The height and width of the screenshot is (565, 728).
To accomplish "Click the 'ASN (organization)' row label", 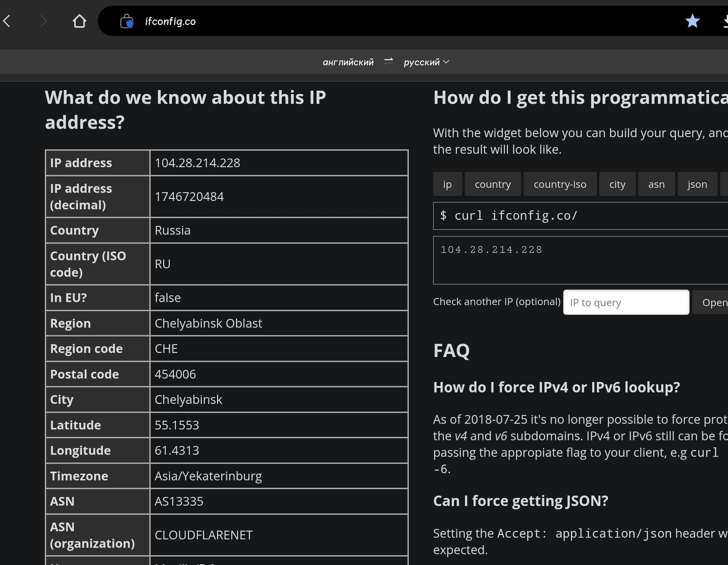I will tap(92, 535).
